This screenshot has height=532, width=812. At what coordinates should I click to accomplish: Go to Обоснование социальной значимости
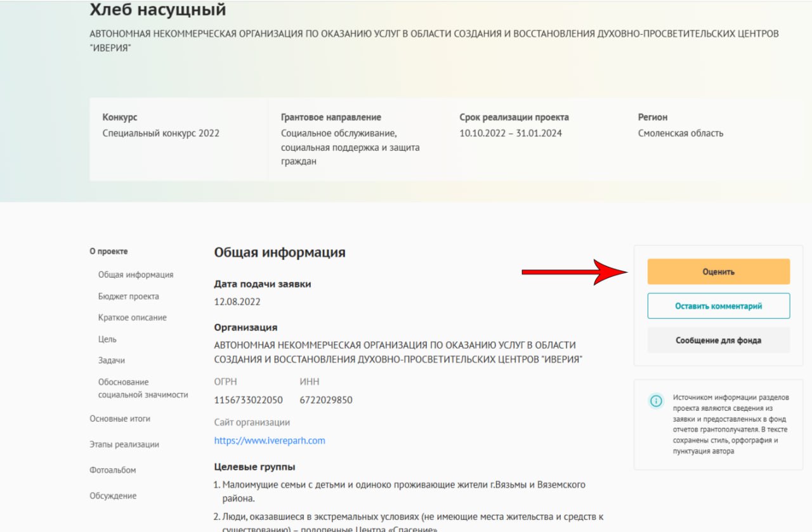click(x=143, y=388)
